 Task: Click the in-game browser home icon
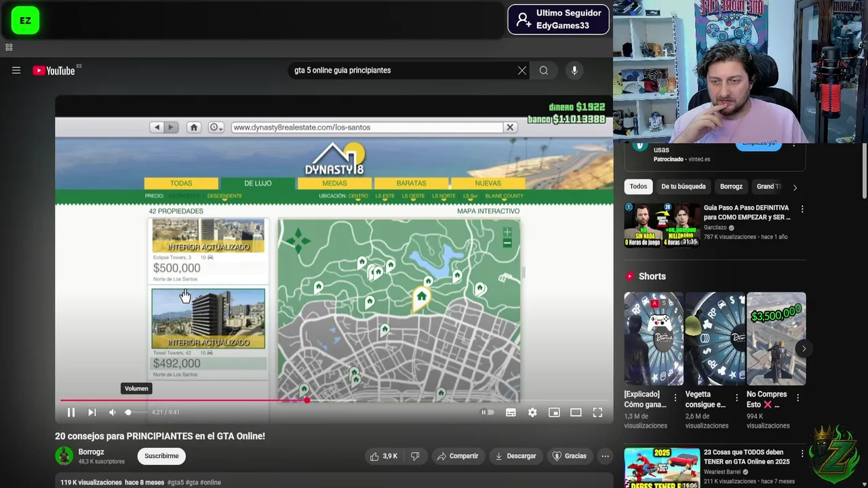pos(193,127)
